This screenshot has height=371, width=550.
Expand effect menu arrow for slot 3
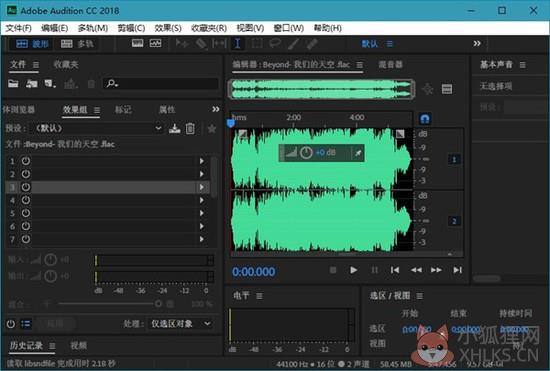[202, 187]
